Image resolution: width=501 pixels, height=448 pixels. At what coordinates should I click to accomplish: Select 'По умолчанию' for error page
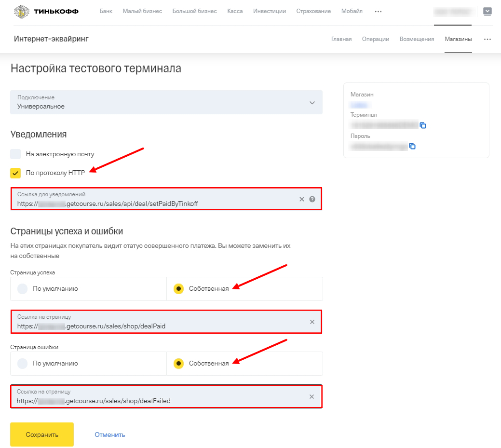pyautogui.click(x=22, y=363)
